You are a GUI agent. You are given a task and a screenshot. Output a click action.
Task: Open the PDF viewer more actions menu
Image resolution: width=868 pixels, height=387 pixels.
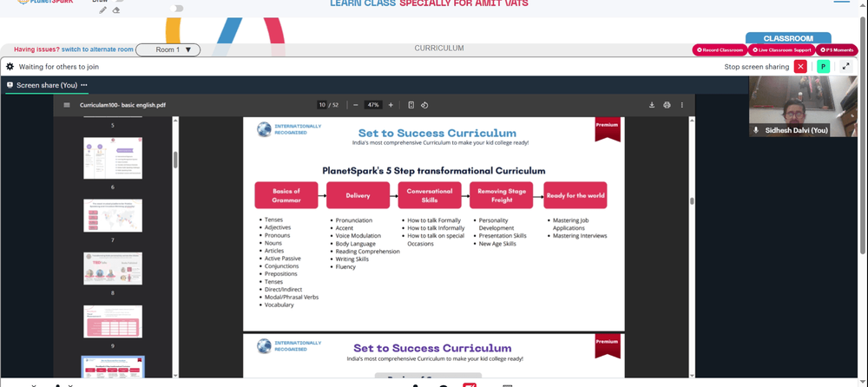682,105
